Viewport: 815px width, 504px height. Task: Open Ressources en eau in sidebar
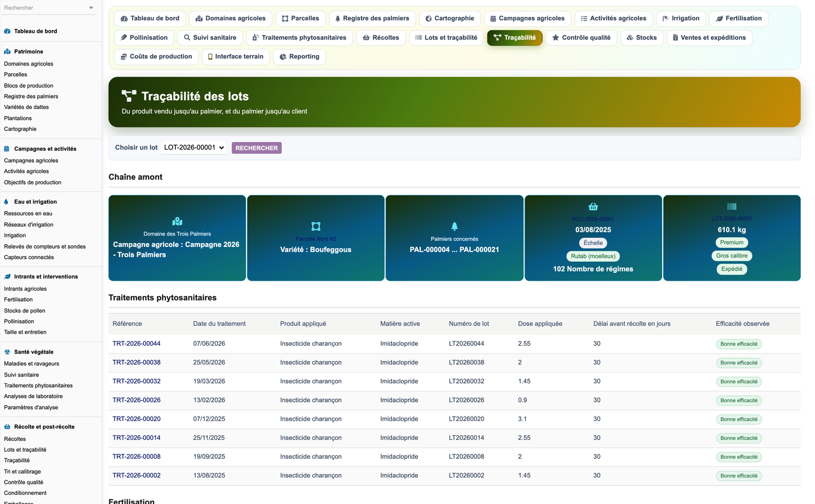(x=28, y=214)
